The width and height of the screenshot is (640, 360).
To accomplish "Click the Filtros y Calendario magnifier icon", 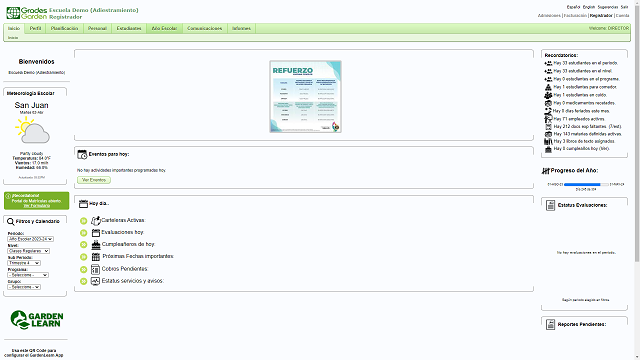I will click(x=11, y=222).
